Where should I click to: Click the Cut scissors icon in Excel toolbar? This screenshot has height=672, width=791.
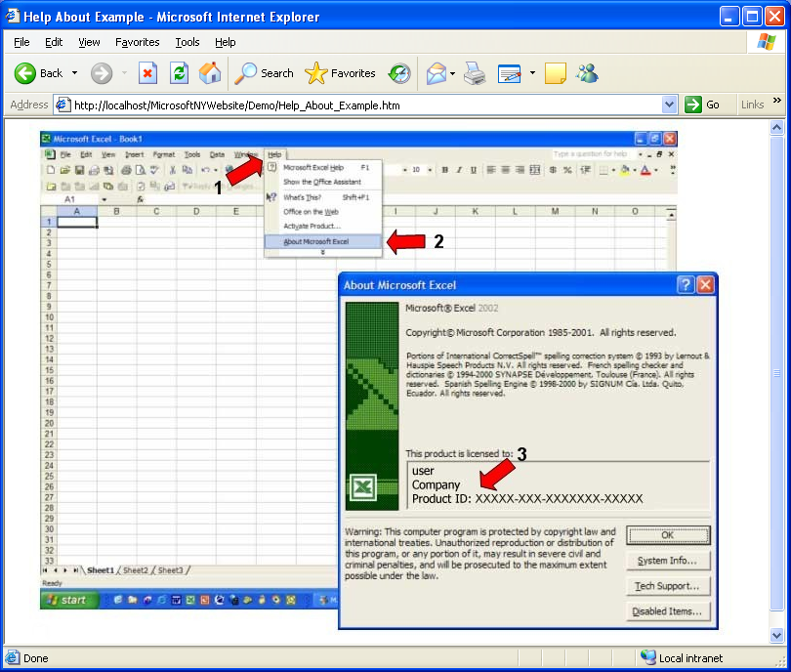pos(173,170)
